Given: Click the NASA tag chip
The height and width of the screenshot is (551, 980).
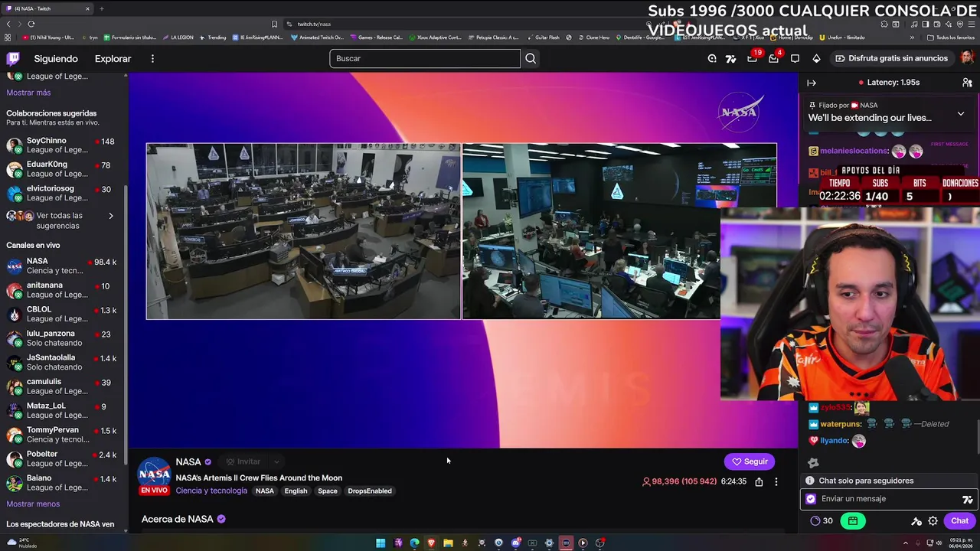Looking at the screenshot, I should tap(265, 491).
